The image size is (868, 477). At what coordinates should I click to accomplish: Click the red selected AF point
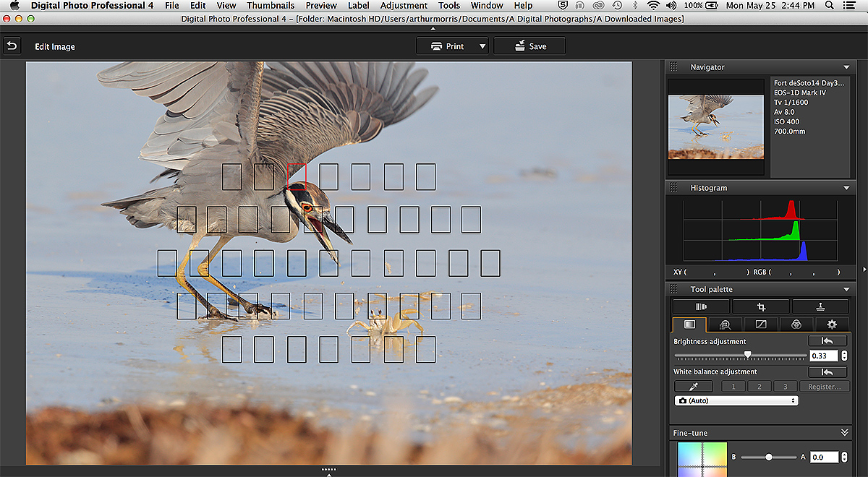(297, 176)
